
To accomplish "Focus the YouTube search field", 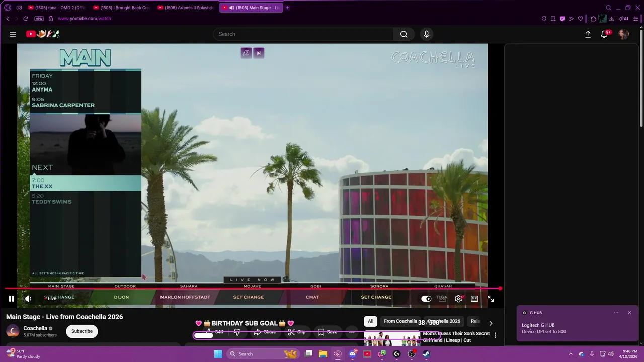I will pyautogui.click(x=303, y=34).
